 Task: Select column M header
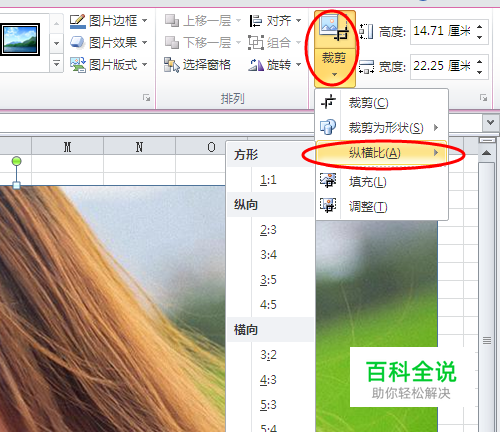(68, 147)
